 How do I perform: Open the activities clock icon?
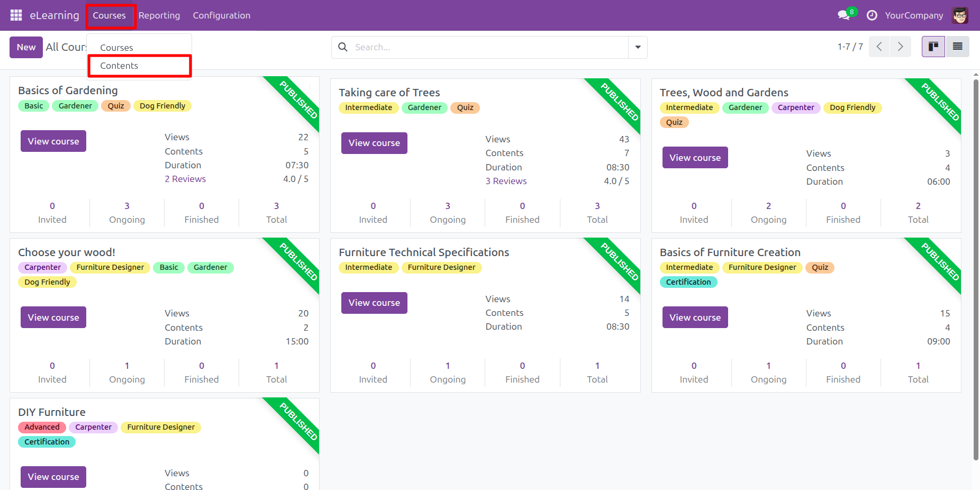tap(872, 15)
